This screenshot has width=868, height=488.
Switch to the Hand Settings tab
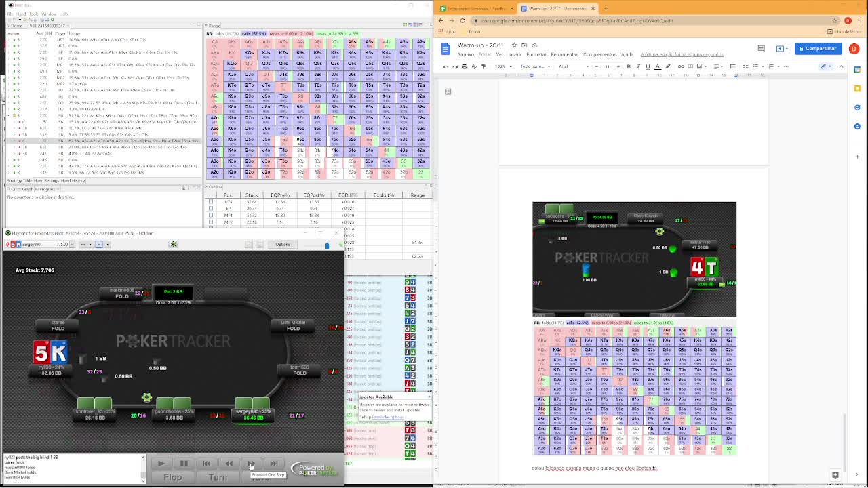point(46,180)
